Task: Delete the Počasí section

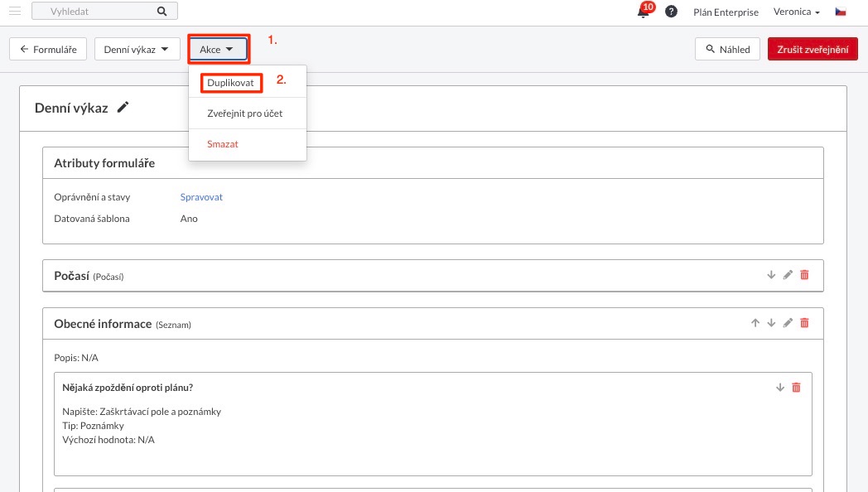Action: (804, 275)
